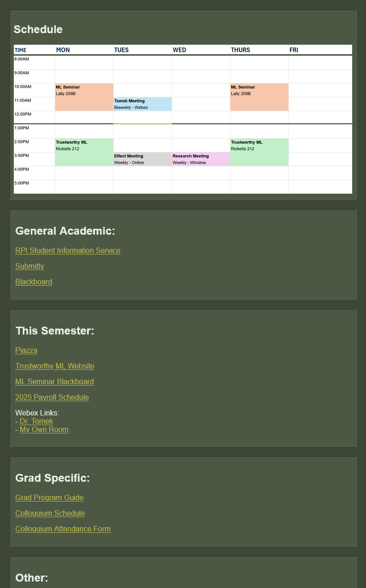Select Thursday's Trustworthy ML schedule block
366x588 pixels.
(x=259, y=152)
